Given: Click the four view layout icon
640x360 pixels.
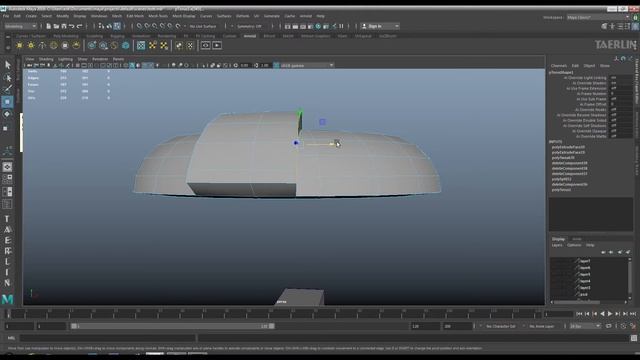Looking at the screenshot, I should tap(7, 179).
